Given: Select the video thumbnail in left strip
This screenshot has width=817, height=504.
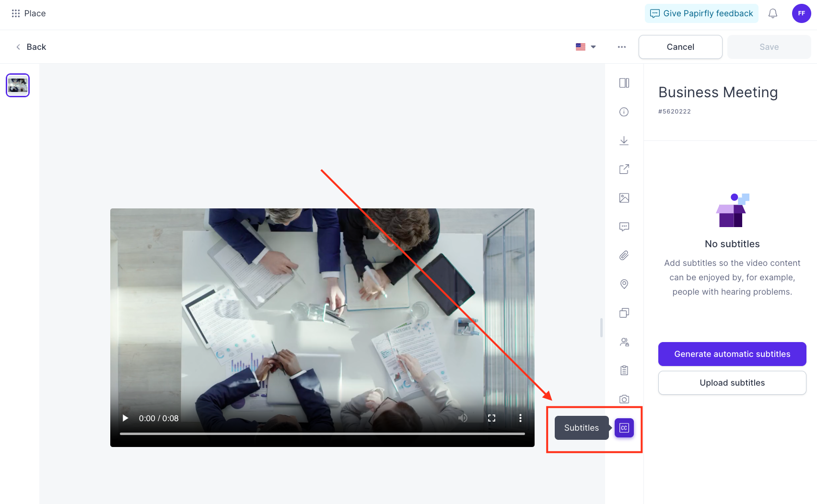Looking at the screenshot, I should [x=18, y=85].
